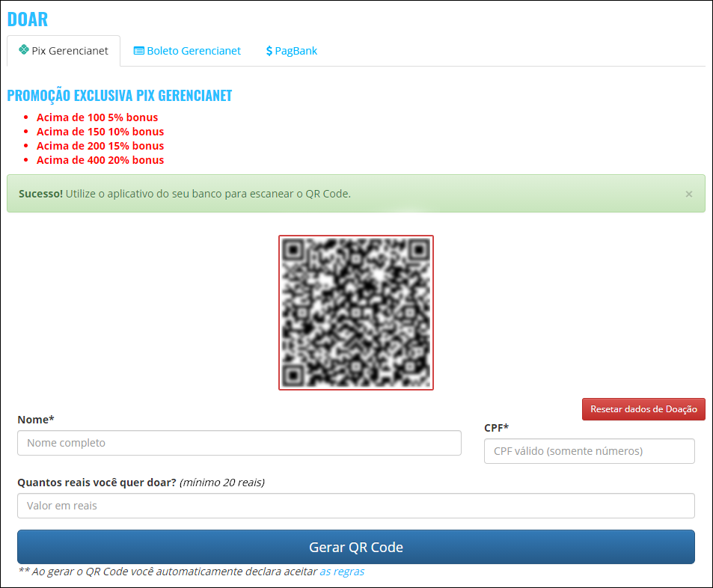Click the boleto card icon in second tab
The image size is (713, 588).
138,51
